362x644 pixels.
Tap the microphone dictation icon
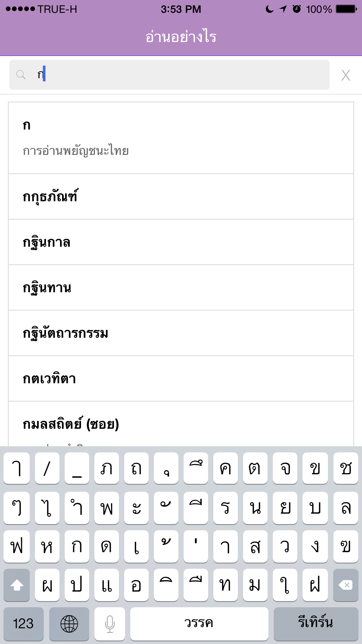(x=110, y=624)
